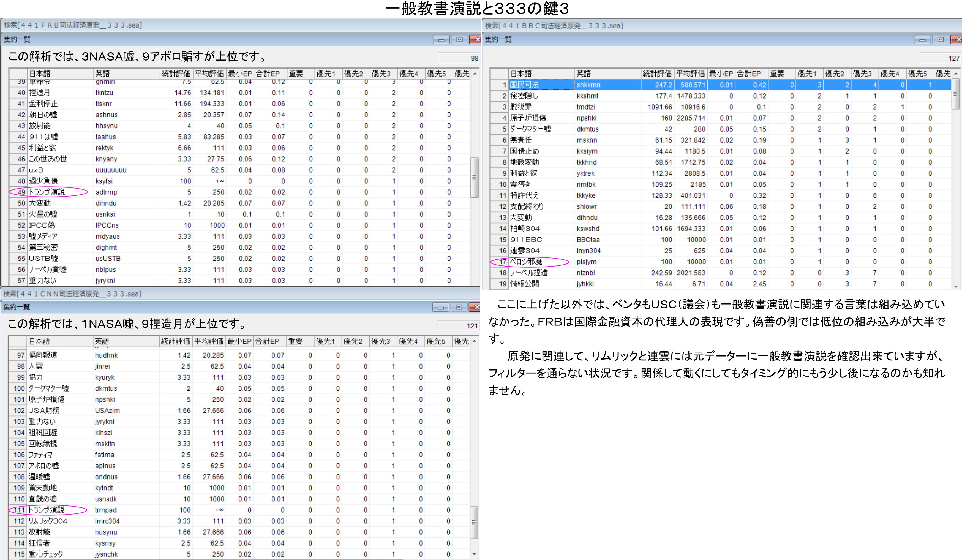
Task: Select リムリック304 row in CNN table
Action: click(48, 521)
